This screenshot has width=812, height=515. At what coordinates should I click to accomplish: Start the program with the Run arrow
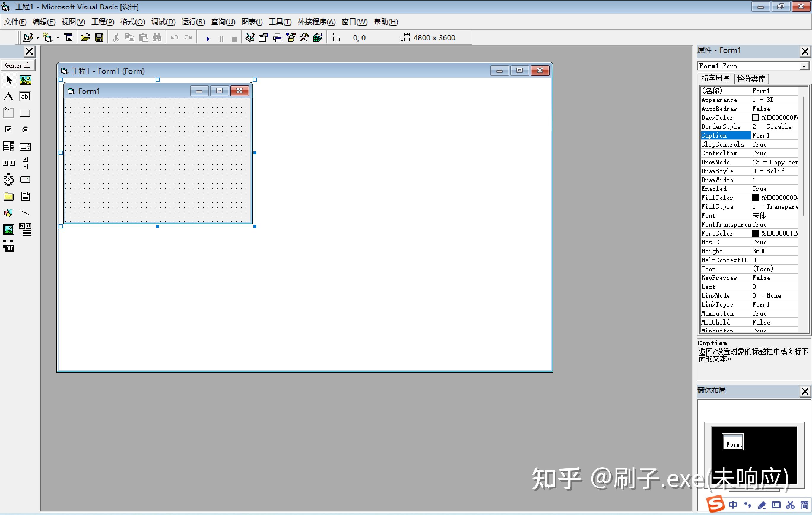[x=208, y=38]
